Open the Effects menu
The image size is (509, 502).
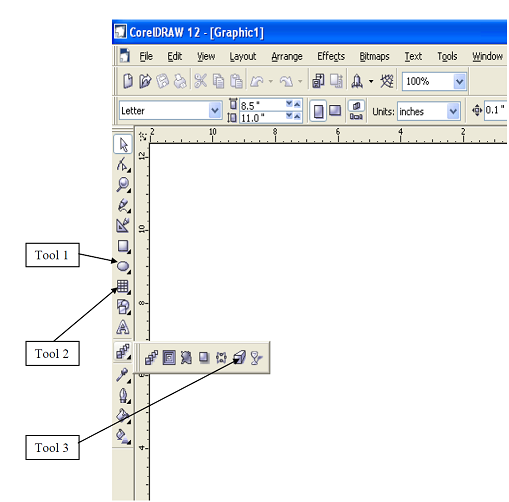tap(331, 57)
